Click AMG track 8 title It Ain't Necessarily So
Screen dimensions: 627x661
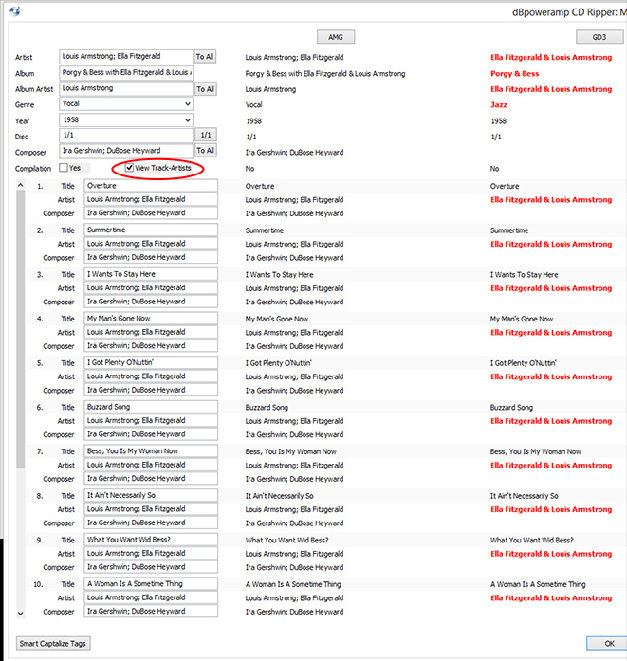click(x=280, y=496)
